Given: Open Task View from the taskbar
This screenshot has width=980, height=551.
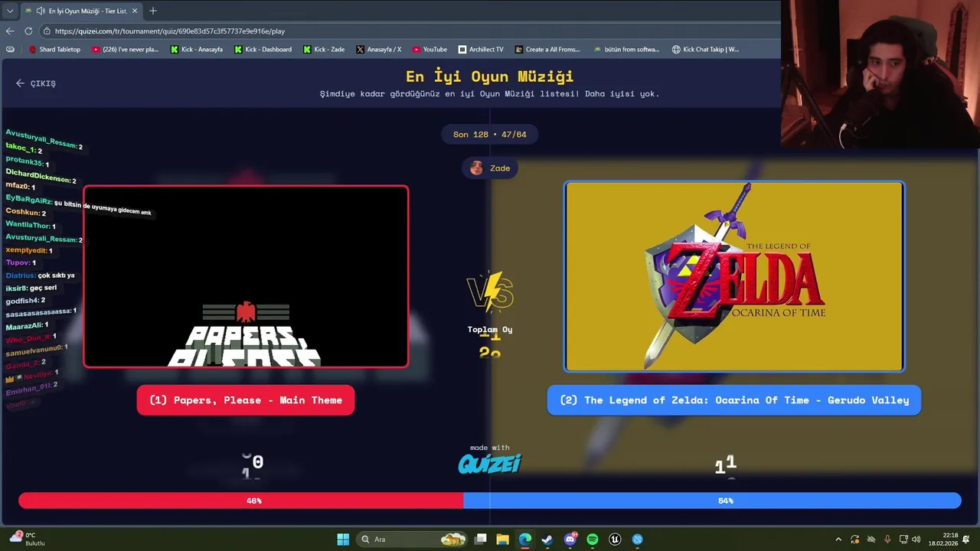Looking at the screenshot, I should [x=480, y=540].
